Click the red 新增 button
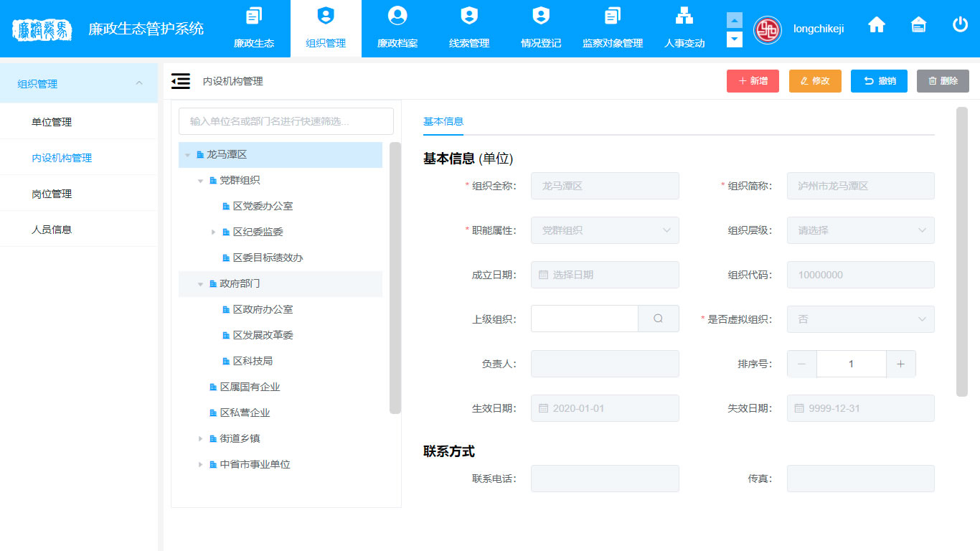Screen dimensions: 980x551 (x=753, y=81)
